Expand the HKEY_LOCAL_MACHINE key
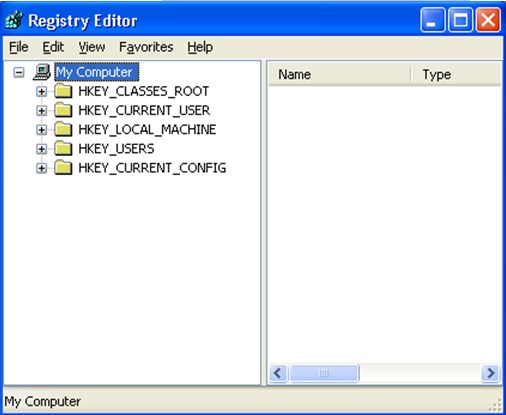Screen dimensions: 506x415 (41, 130)
